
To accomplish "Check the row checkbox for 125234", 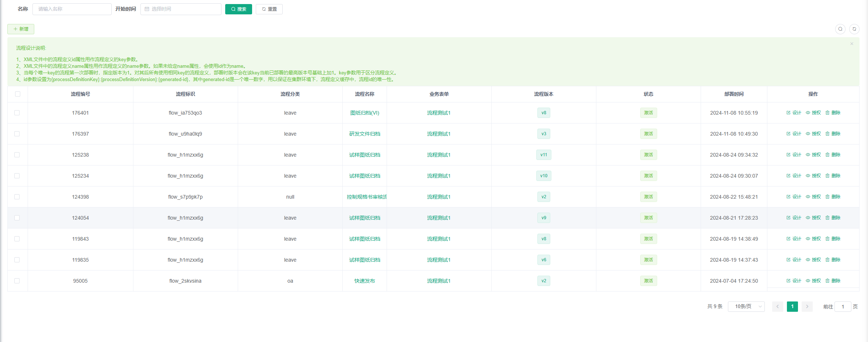I will (x=17, y=176).
